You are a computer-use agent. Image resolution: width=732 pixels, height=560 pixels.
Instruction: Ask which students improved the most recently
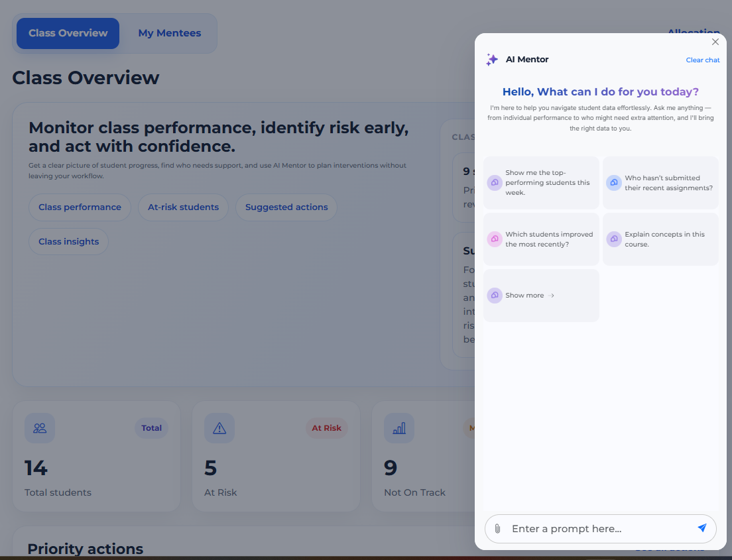pos(541,239)
